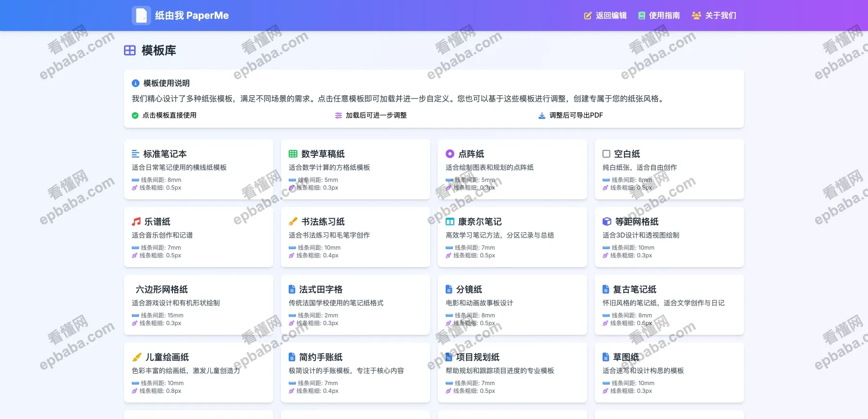Select the 项目规划纸 template

(512, 373)
